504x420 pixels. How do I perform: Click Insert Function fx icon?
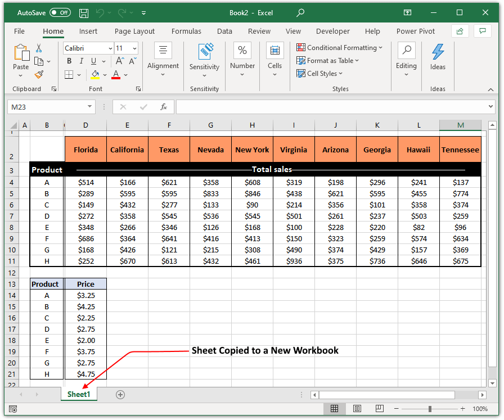tap(164, 107)
